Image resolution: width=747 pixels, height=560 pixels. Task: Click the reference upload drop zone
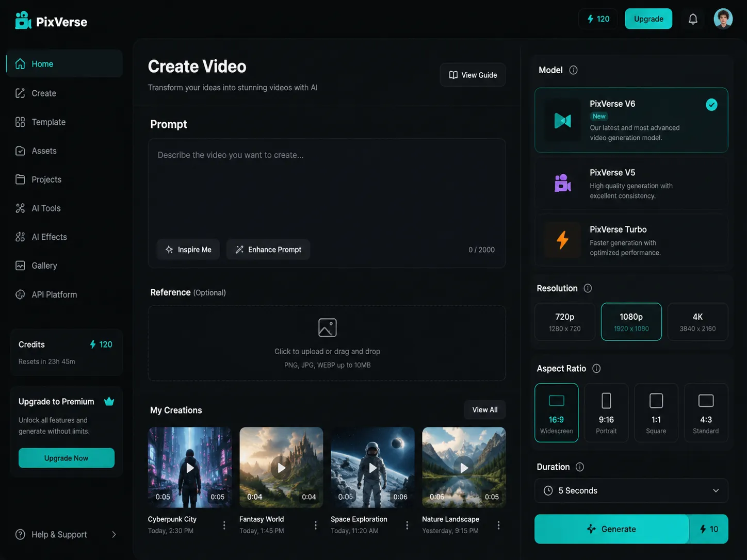[327, 343]
